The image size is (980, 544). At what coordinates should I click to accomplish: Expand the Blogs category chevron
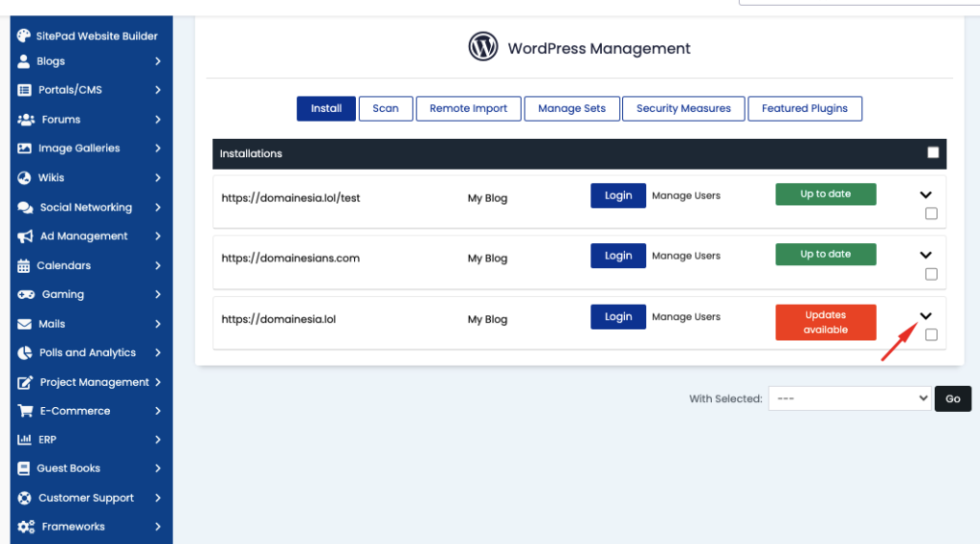158,61
